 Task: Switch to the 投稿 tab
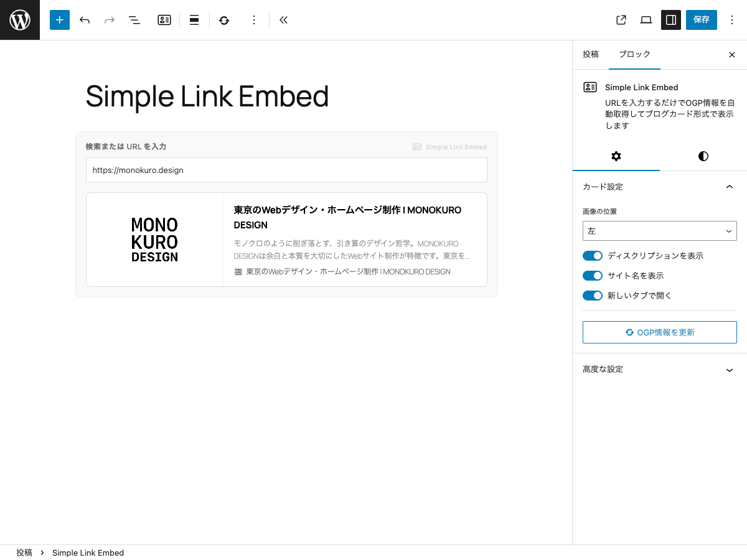pos(590,54)
